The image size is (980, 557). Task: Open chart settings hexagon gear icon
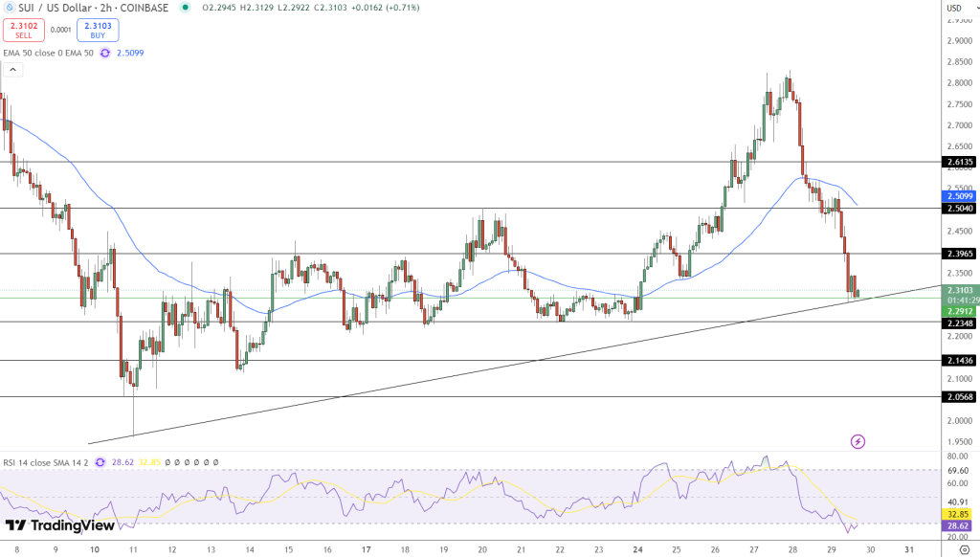click(x=965, y=550)
